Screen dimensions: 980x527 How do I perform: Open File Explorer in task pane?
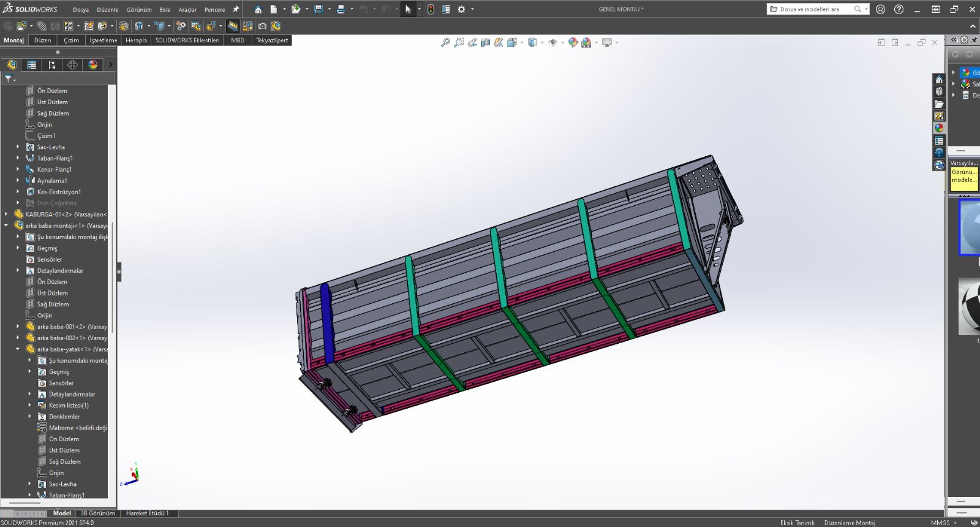click(939, 104)
